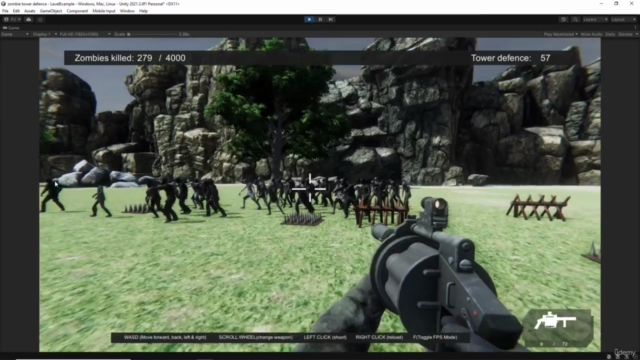
Task: Click the 'WASD (Move forward, back, left & right)' hint
Action: (165, 337)
